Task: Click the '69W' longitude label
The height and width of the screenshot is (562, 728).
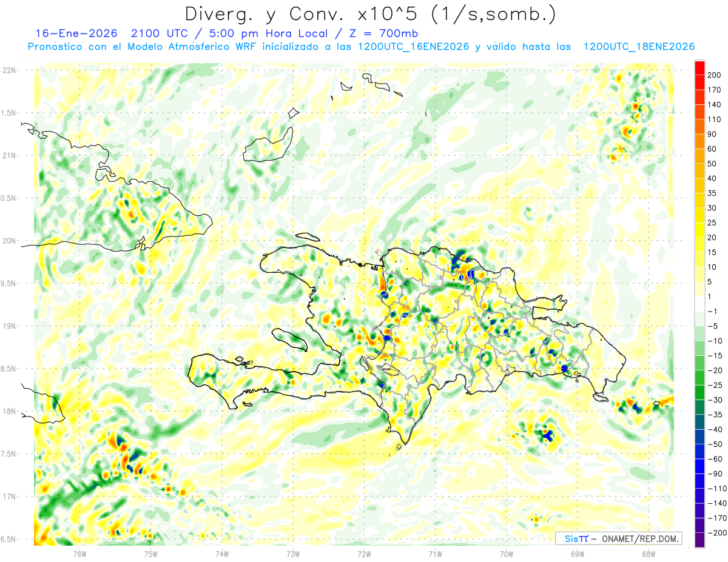Action: click(x=578, y=554)
